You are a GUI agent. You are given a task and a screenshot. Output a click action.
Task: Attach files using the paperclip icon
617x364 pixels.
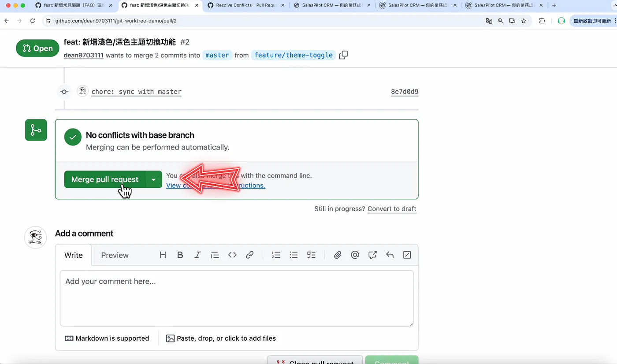(338, 255)
